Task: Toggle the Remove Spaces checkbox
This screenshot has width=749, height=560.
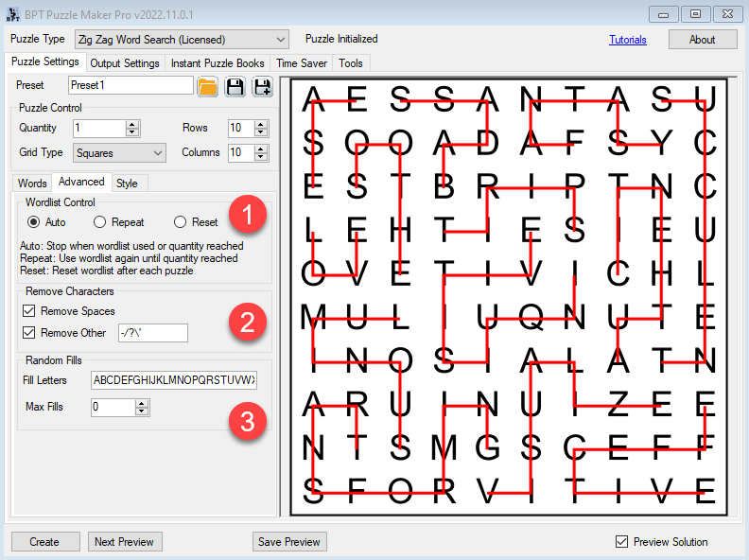Action: (28, 311)
